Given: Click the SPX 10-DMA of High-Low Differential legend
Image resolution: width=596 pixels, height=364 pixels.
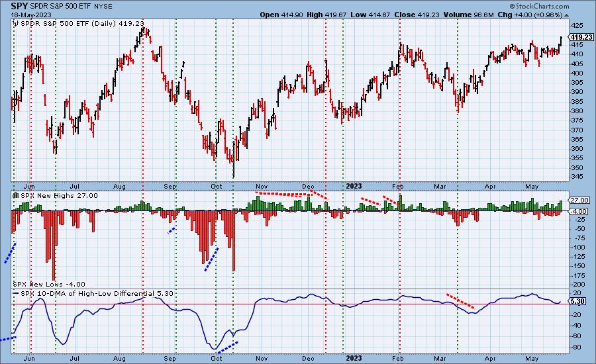Looking at the screenshot, I should coord(97,294).
